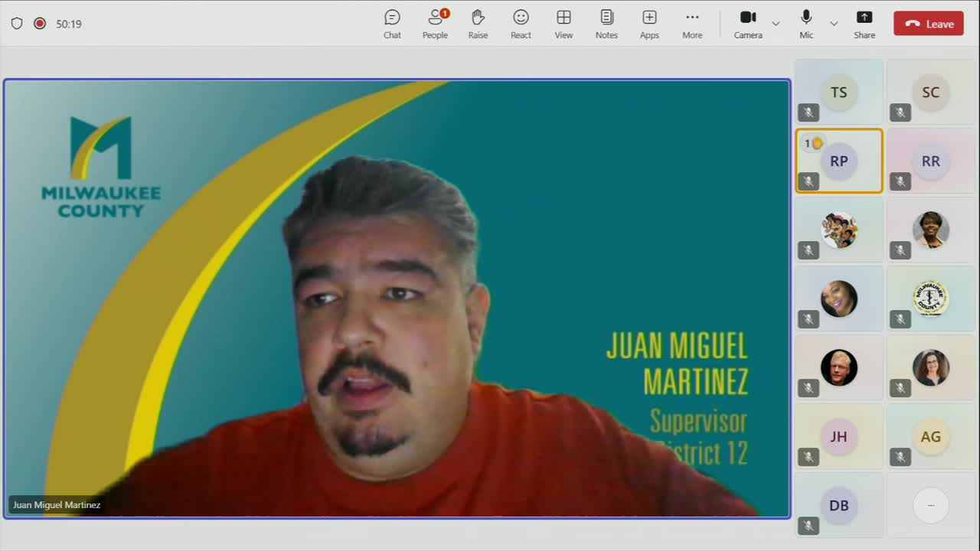Click the muted mic icon on DB tile
The image size is (980, 551).
[x=808, y=526]
